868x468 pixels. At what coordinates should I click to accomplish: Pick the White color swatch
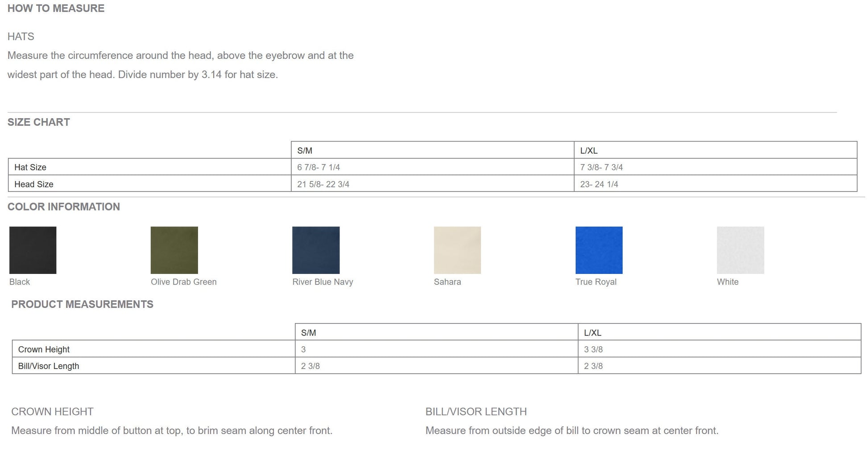click(x=740, y=250)
